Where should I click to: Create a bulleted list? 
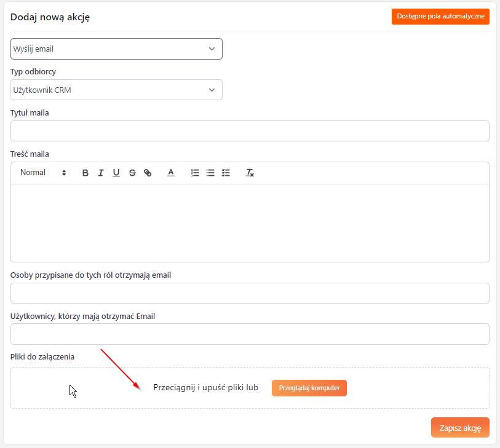pos(210,173)
